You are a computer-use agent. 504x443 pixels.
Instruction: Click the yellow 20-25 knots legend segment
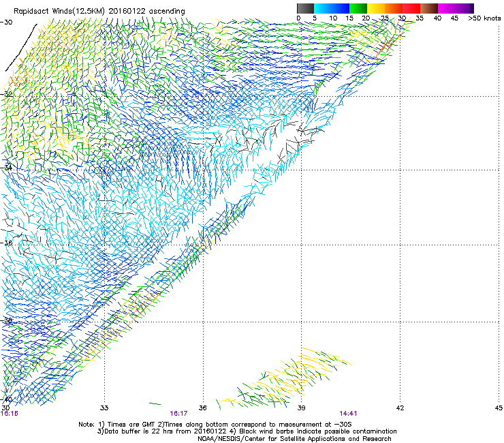376,8
